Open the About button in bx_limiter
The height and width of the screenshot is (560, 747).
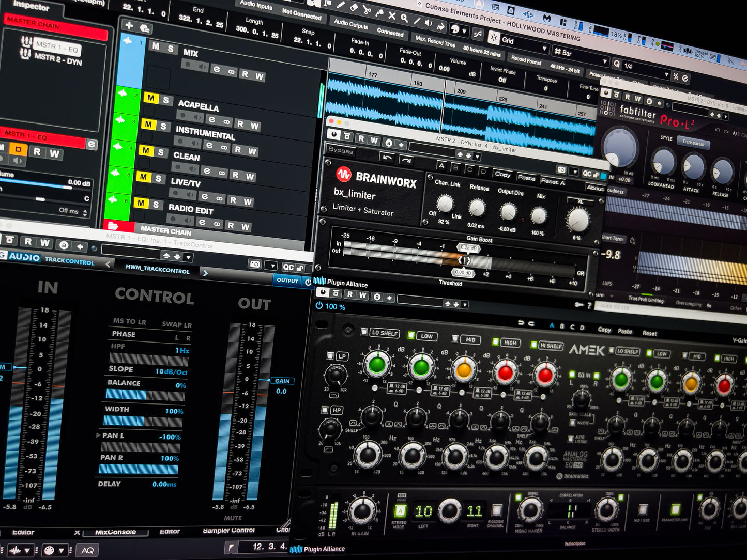[x=595, y=188]
